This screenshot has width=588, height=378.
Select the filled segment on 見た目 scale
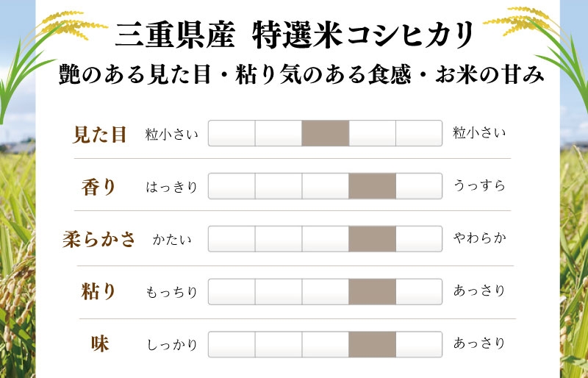click(x=325, y=133)
